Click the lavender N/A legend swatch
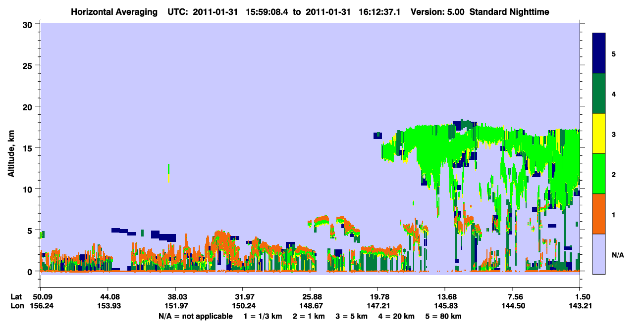This screenshot has height=330, width=644. coord(599,253)
